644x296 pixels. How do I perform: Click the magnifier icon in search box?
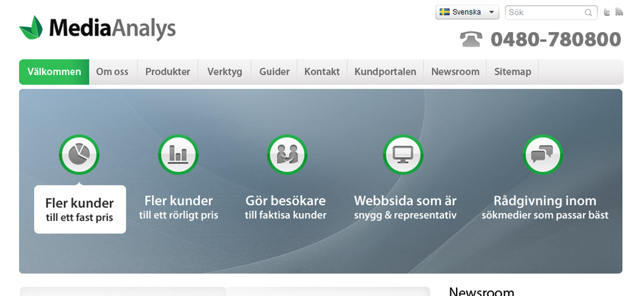point(588,12)
